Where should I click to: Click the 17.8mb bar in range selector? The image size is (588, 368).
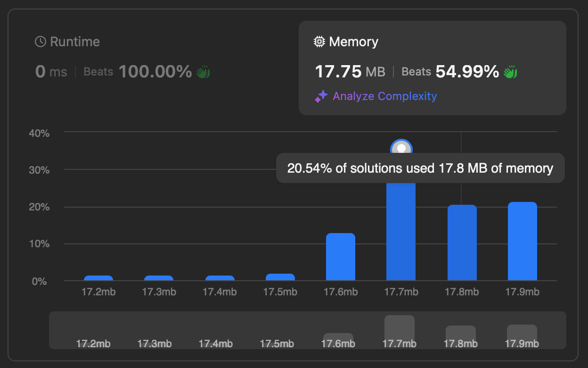tap(461, 337)
